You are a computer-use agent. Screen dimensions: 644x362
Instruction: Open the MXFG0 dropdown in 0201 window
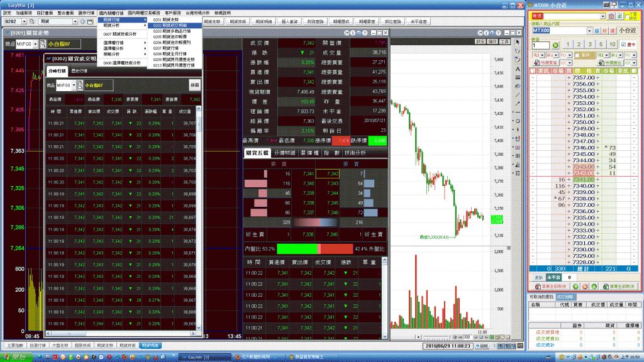(x=35, y=44)
